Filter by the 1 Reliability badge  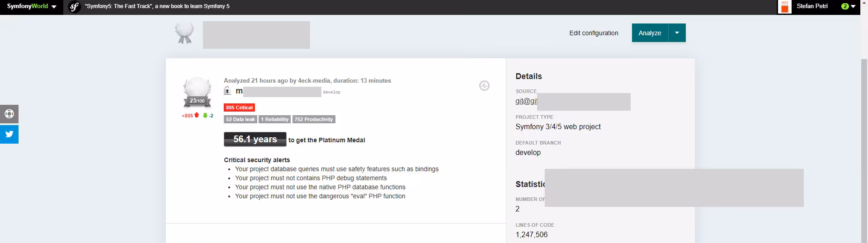pos(274,119)
